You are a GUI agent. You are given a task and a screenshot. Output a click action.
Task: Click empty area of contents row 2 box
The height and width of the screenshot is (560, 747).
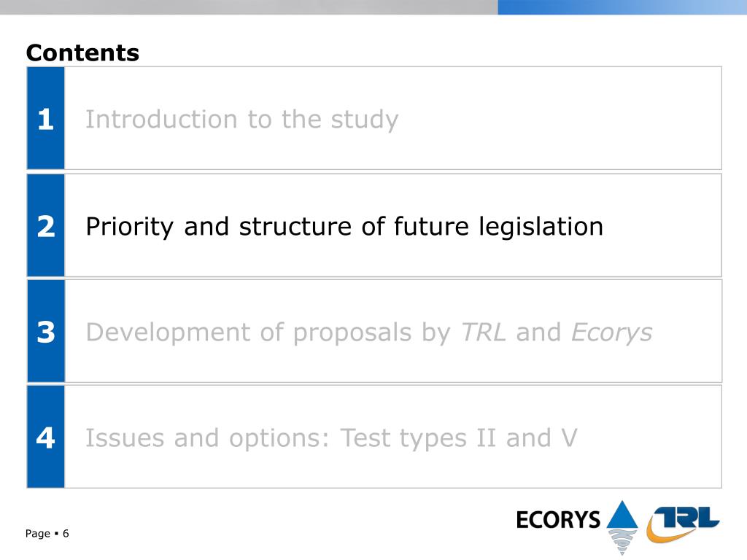coord(662,225)
